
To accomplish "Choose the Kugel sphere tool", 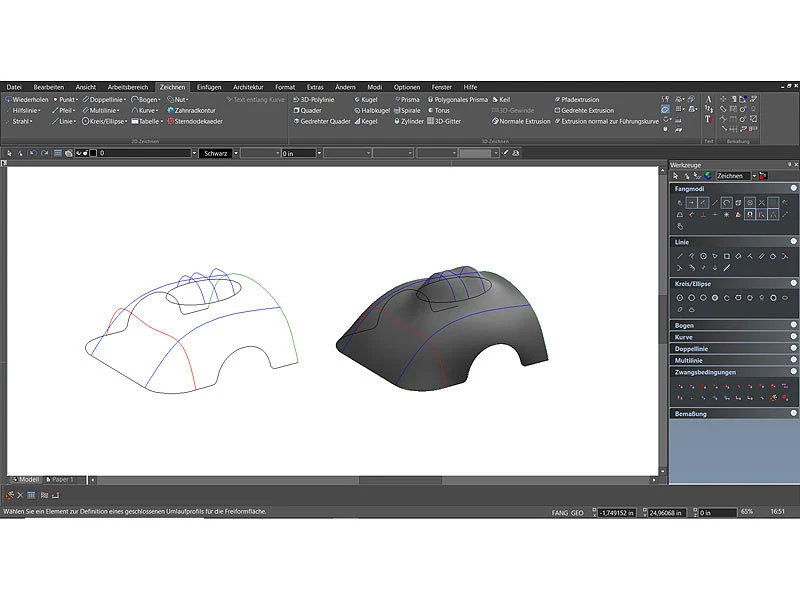I will click(368, 100).
